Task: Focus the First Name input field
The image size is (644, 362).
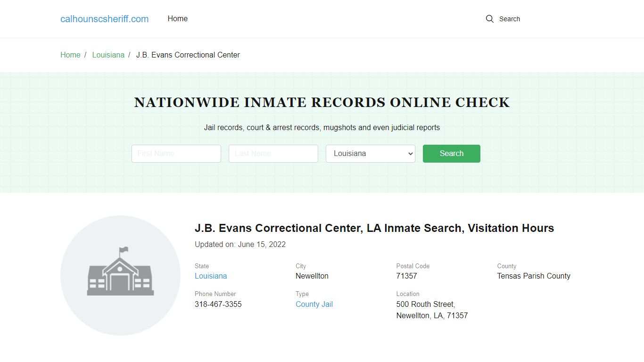Action: (x=176, y=154)
